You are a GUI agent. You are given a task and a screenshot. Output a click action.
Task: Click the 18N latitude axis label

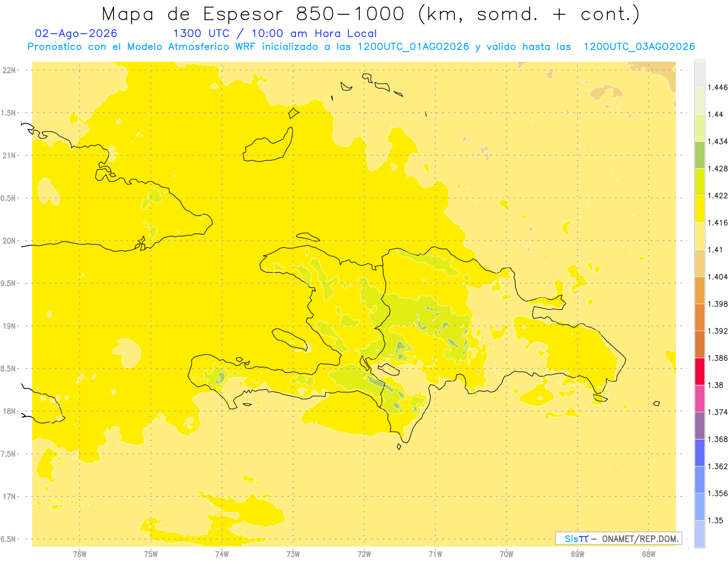point(9,411)
